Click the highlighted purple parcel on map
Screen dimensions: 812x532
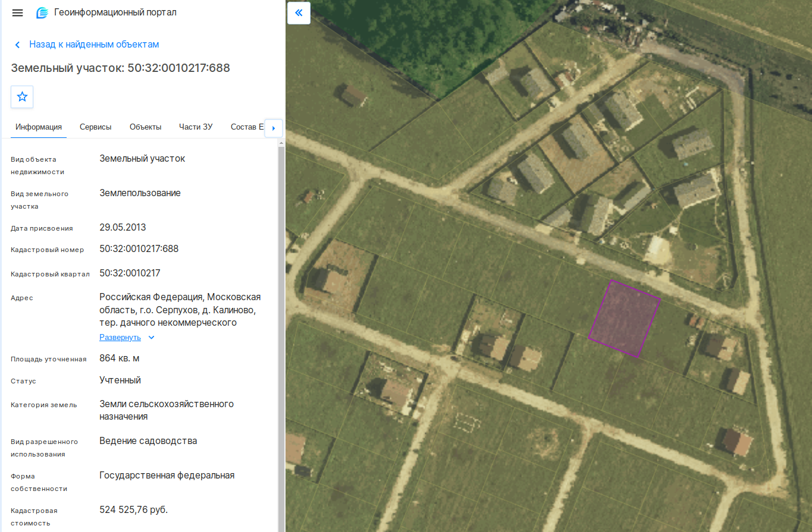625,319
